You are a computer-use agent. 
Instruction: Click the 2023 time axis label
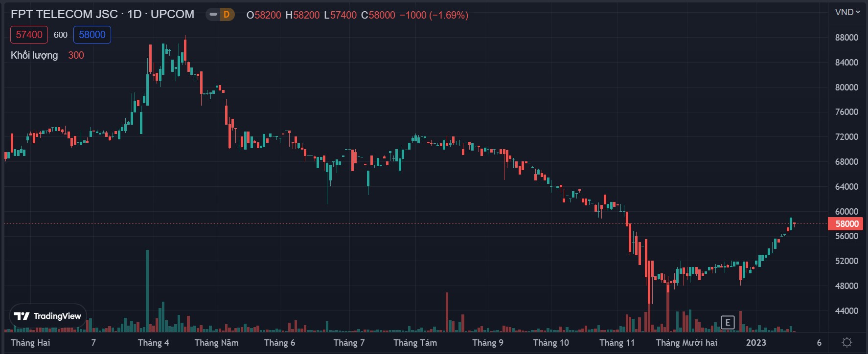pyautogui.click(x=756, y=343)
